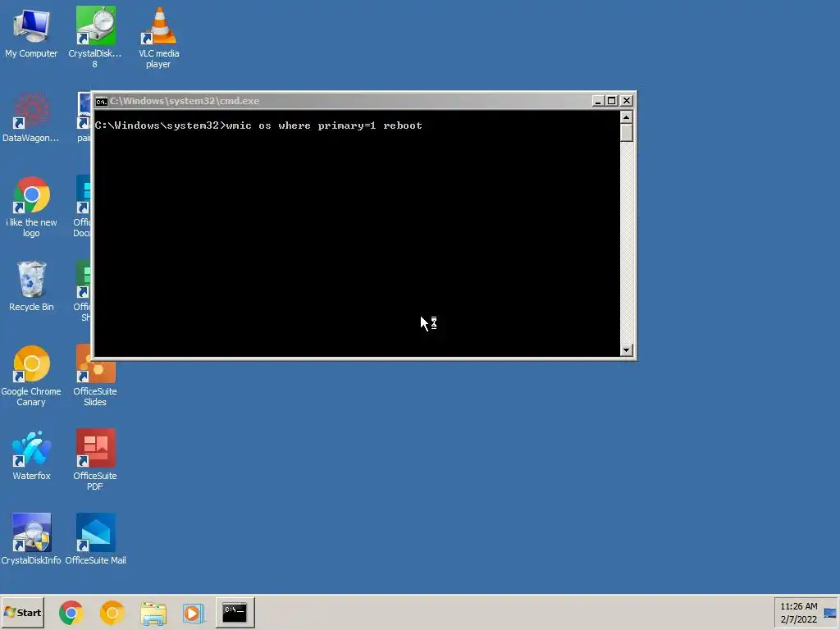Click the cmd scrollbar up arrow
Viewport: 840px width, 630px height.
click(x=626, y=116)
